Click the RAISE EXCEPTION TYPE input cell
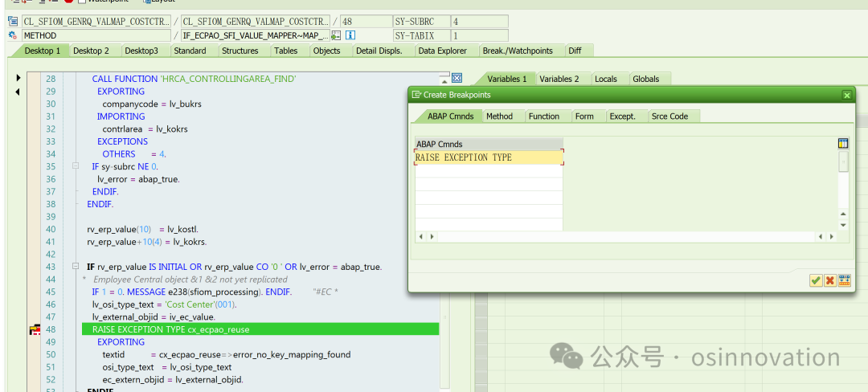Viewport: 868px width, 392px height. [489, 157]
